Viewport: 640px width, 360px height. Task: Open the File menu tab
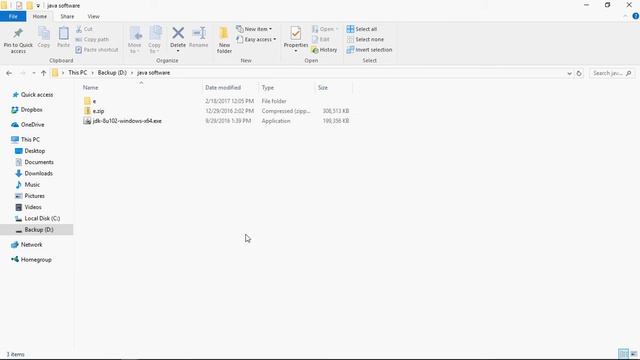(13, 16)
